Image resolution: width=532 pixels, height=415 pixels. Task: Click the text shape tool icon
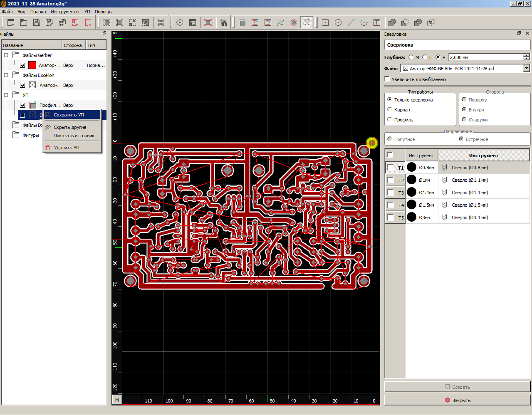click(377, 22)
